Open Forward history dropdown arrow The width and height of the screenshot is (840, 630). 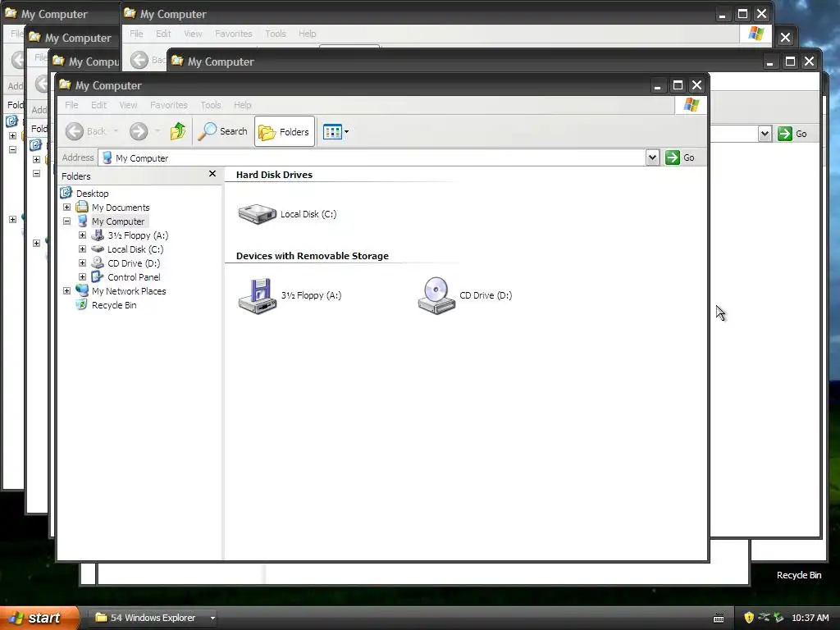point(157,131)
